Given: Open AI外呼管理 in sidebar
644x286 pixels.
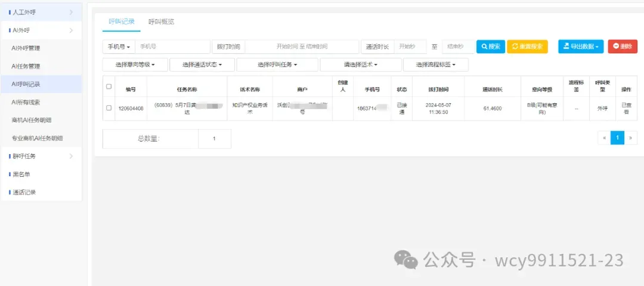Looking at the screenshot, I should point(26,48).
